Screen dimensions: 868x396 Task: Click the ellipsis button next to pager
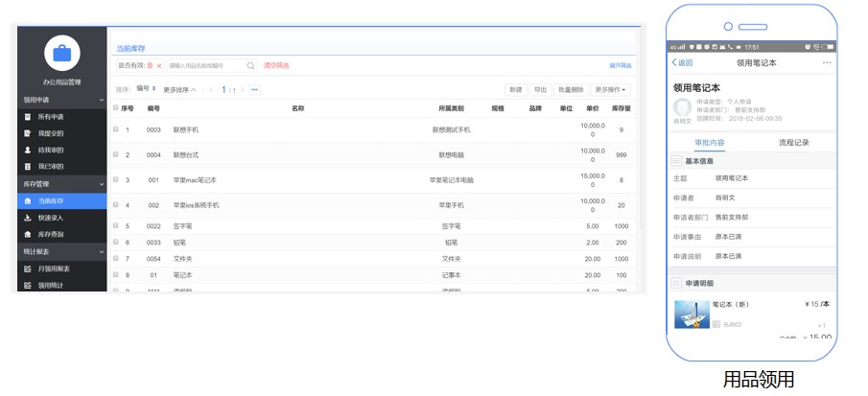tap(254, 89)
